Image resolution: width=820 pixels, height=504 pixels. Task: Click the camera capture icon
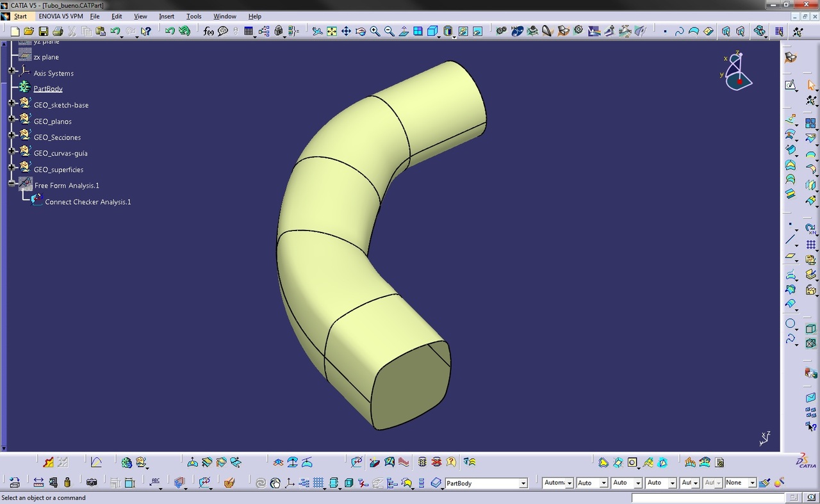tap(92, 483)
